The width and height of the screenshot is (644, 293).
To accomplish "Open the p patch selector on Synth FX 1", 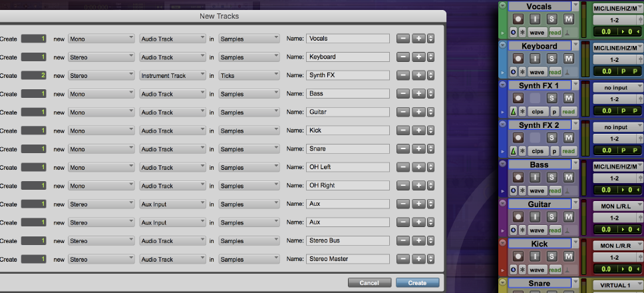I will pyautogui.click(x=554, y=112).
